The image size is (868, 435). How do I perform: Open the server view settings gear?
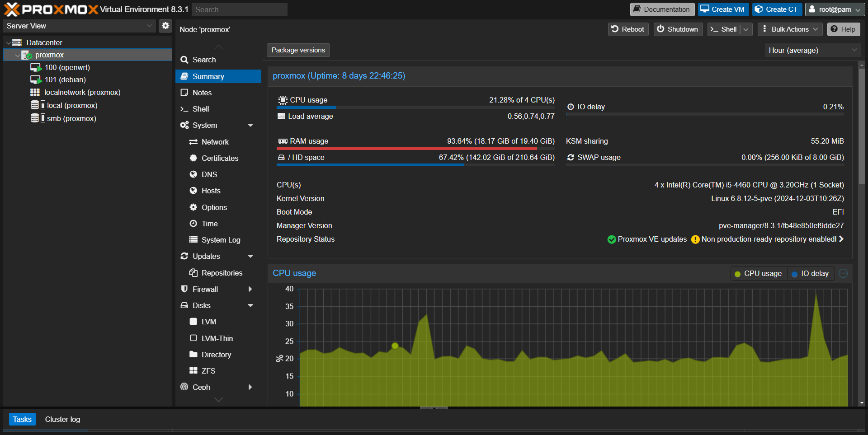tap(165, 26)
